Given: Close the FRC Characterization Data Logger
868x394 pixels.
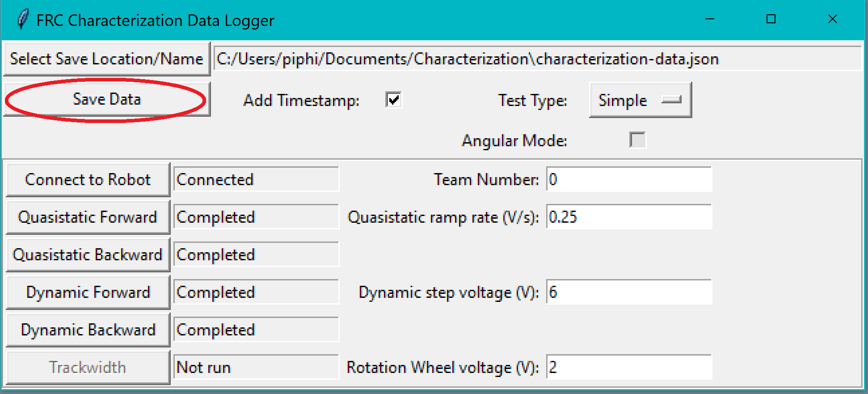Looking at the screenshot, I should point(832,19).
